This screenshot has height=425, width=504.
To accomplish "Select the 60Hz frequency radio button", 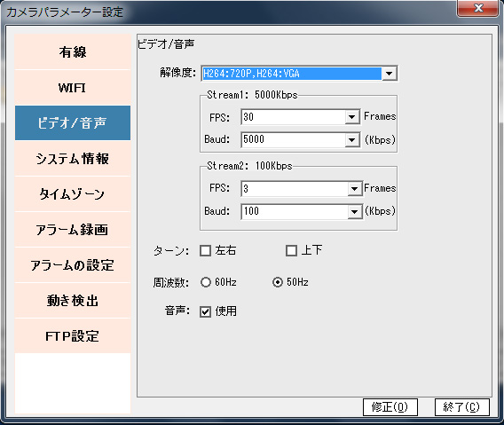I will click(x=206, y=282).
